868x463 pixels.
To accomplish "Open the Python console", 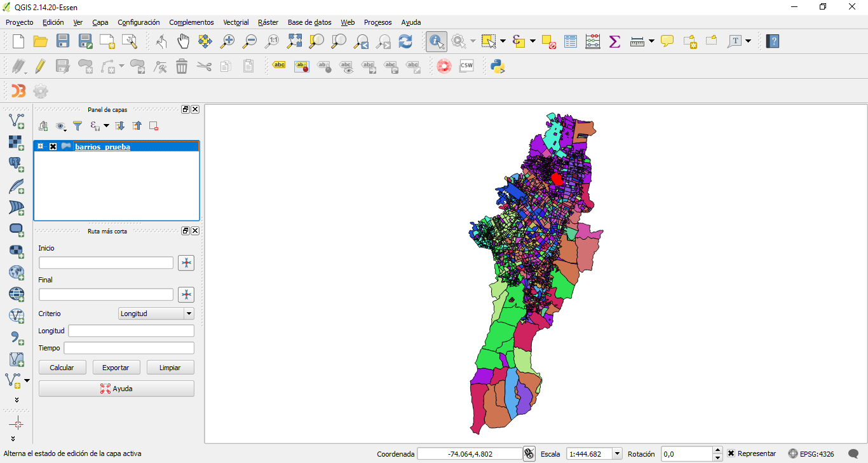I will pos(498,66).
